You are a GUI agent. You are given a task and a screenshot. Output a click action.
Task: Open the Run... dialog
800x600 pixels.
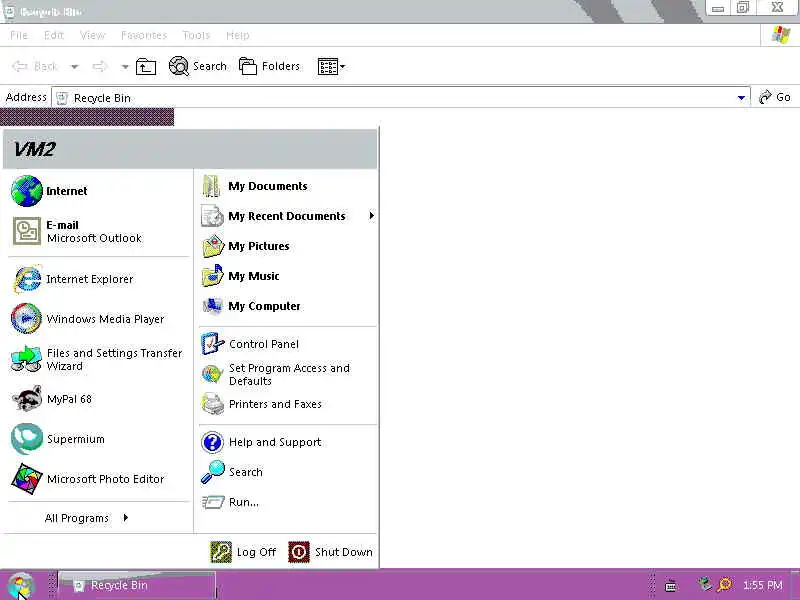288,502
